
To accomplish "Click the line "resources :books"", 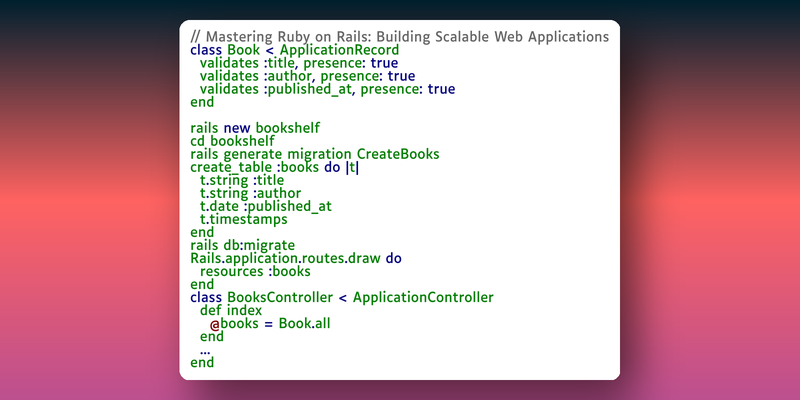I will click(x=255, y=271).
